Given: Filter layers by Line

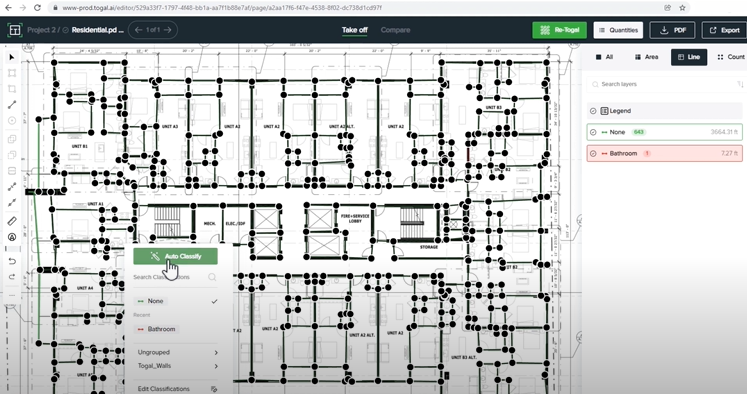Looking at the screenshot, I should click(x=689, y=57).
